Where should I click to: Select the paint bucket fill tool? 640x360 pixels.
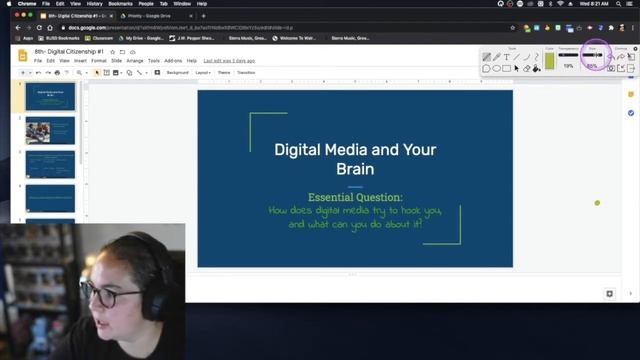(536, 69)
